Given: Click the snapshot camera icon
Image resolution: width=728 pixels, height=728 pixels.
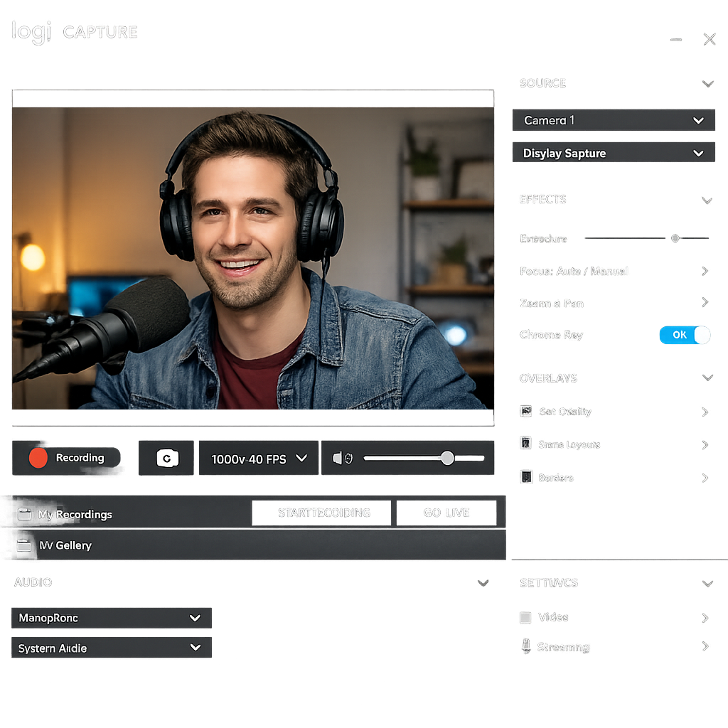Looking at the screenshot, I should click(x=166, y=459).
